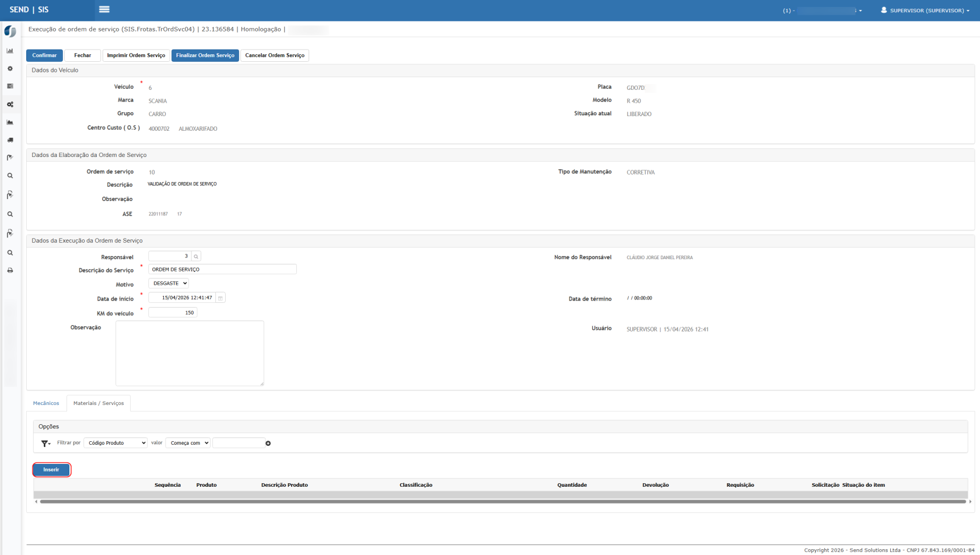Open the bar chart sidebar icon
The width and height of the screenshot is (980, 555).
[x=10, y=51]
